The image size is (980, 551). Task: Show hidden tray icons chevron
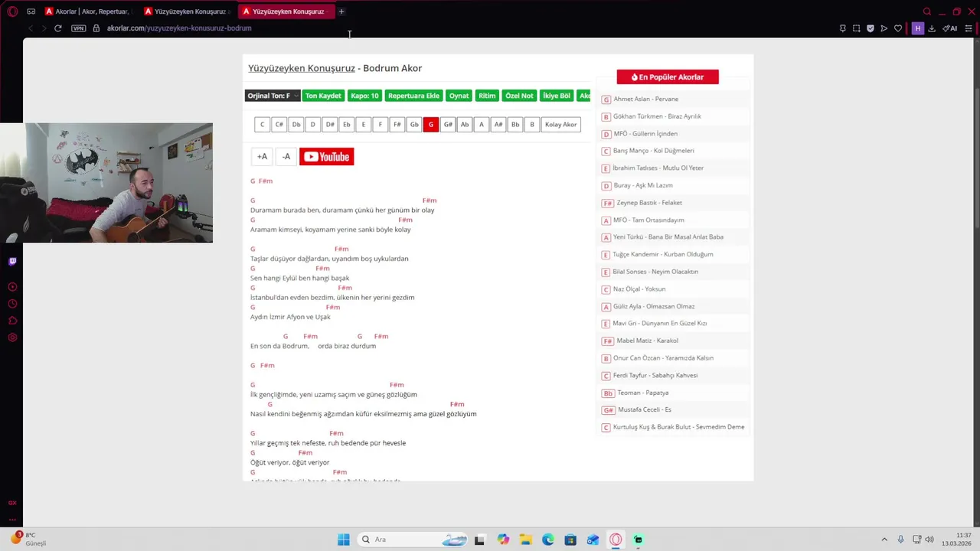[x=884, y=540]
